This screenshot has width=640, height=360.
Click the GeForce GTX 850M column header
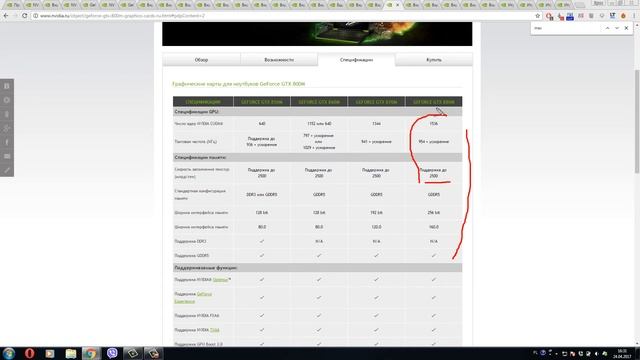(262, 102)
